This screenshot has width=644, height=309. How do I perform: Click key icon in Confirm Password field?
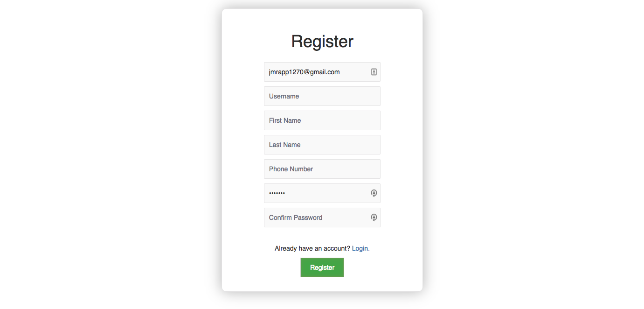click(374, 218)
